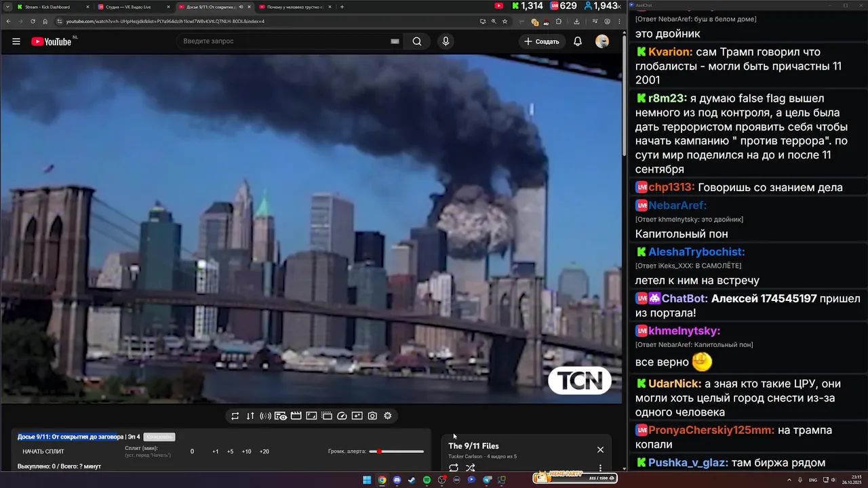Add +20 minutes to split
The height and width of the screenshot is (488, 868).
(264, 451)
